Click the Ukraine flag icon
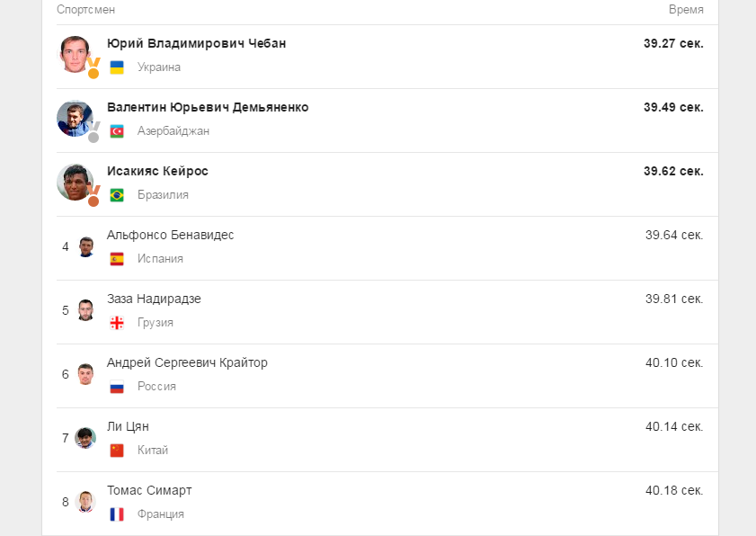 point(117,67)
